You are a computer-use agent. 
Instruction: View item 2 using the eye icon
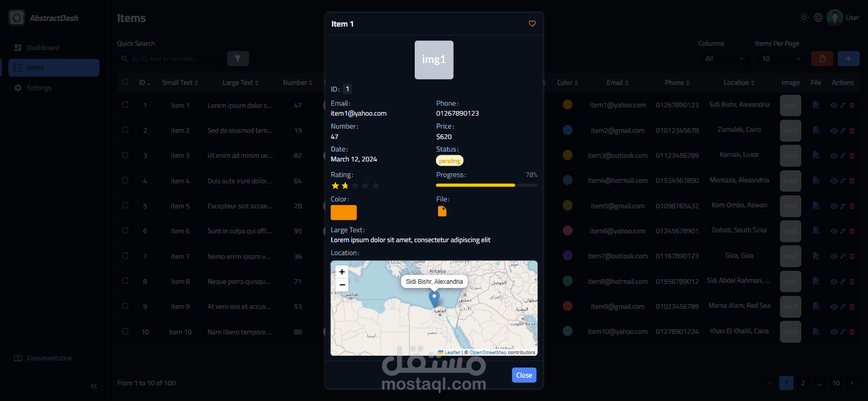click(834, 131)
